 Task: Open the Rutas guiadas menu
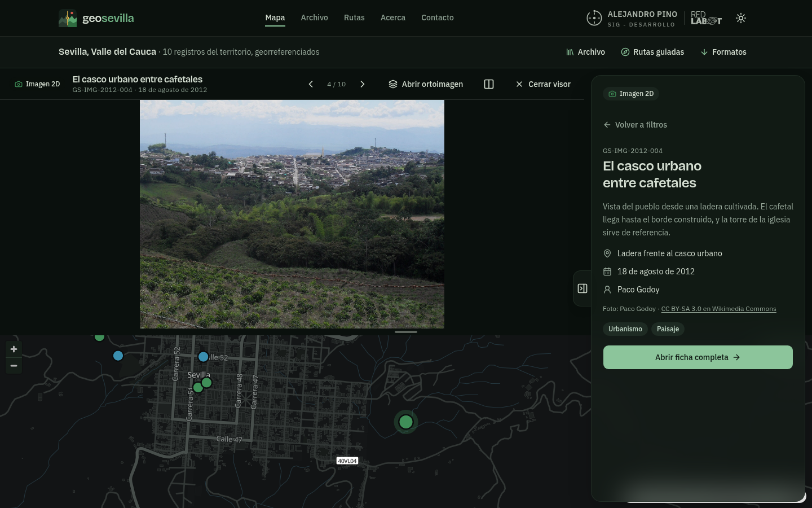click(x=652, y=52)
